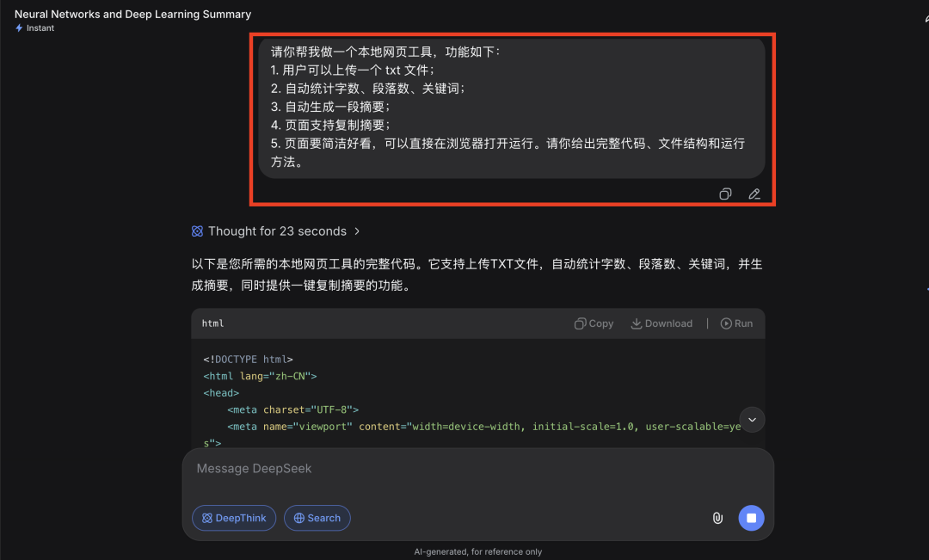Click the globe icon inside the Search pill

click(295, 518)
